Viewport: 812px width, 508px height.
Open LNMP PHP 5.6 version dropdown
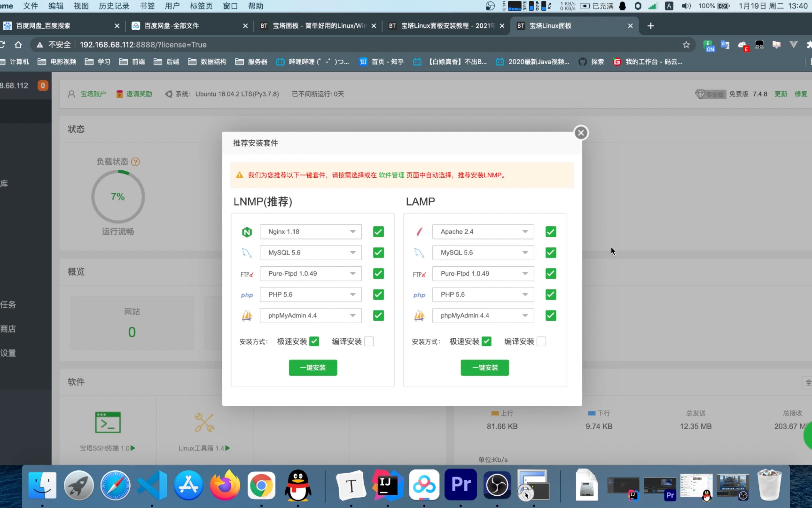tap(311, 295)
